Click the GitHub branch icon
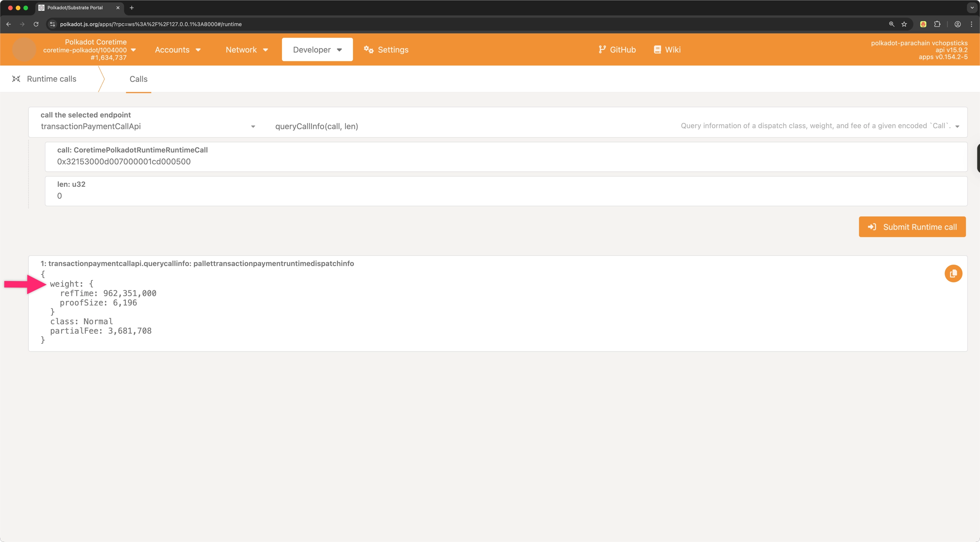Screen dimensions: 980x542 coord(602,50)
